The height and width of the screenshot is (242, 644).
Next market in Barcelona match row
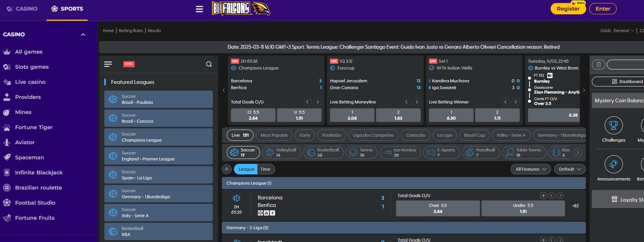click(x=560, y=196)
